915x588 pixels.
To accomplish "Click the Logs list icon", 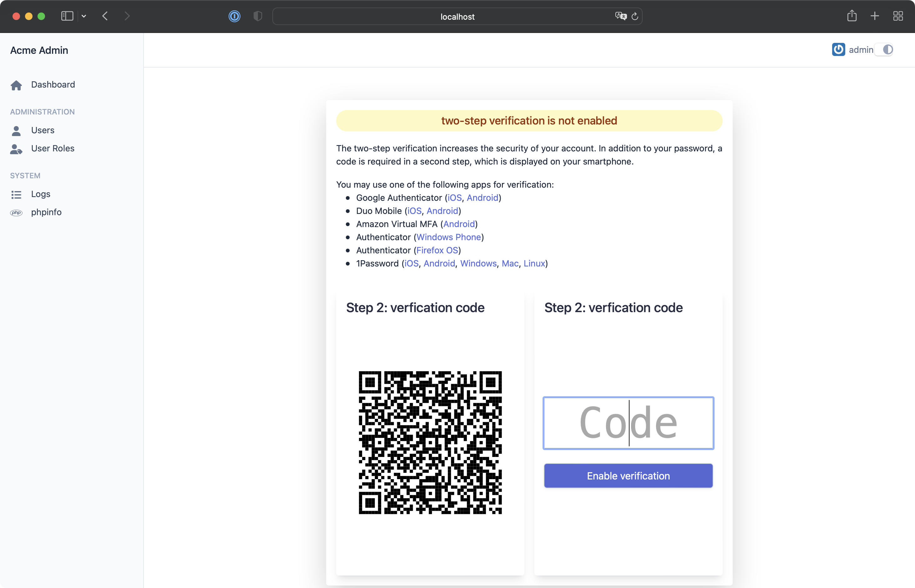I will pyautogui.click(x=16, y=195).
